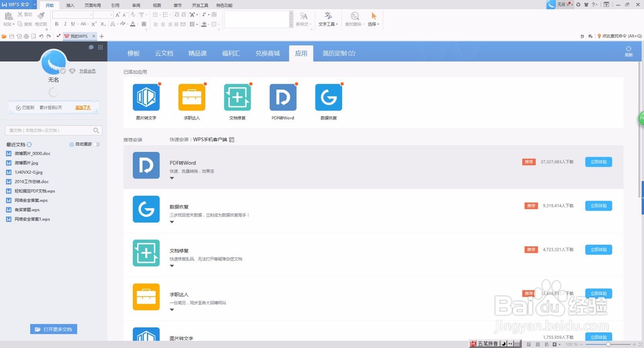Click the refresh circle next to 最近文档

click(x=29, y=145)
